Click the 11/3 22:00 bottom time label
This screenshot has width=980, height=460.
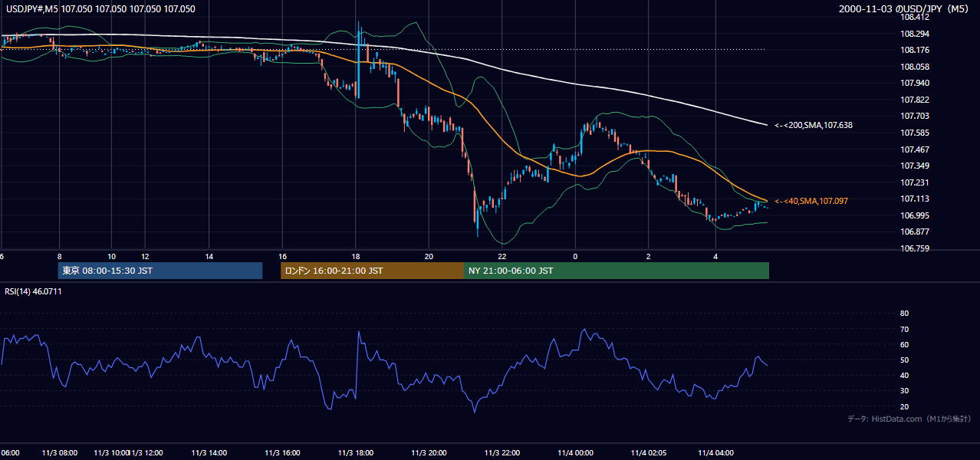pos(502,453)
